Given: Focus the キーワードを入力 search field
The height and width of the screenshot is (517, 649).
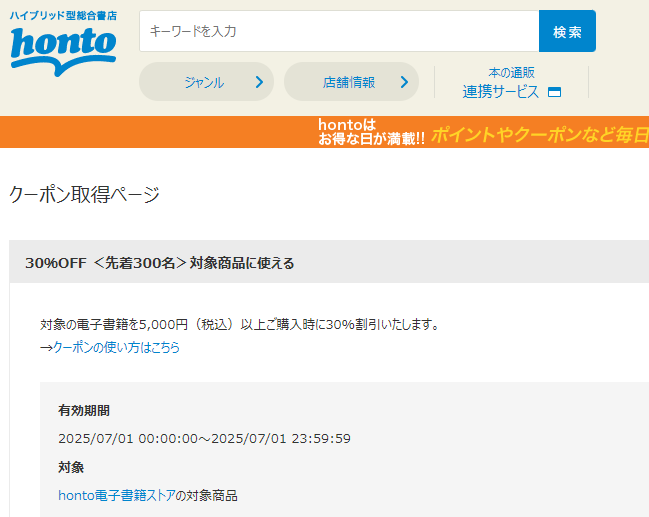Looking at the screenshot, I should point(339,31).
